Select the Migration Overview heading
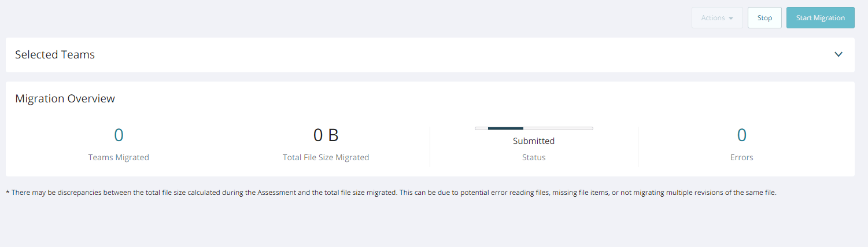This screenshot has width=868, height=247. coord(65,99)
